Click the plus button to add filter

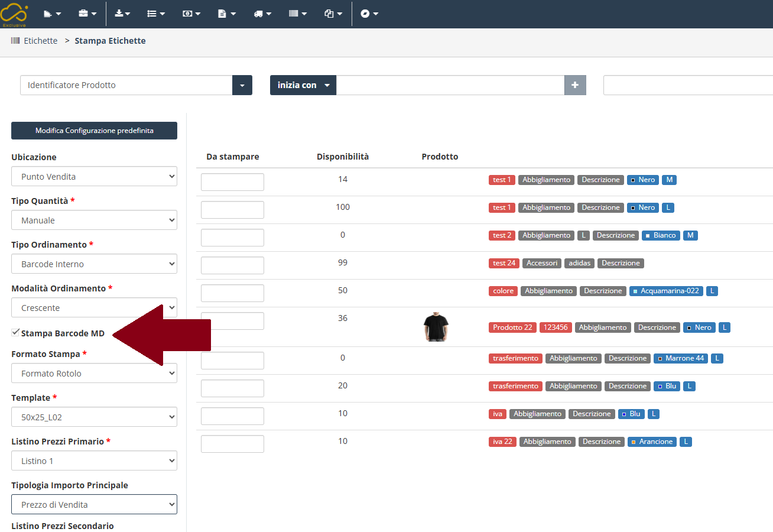(575, 85)
